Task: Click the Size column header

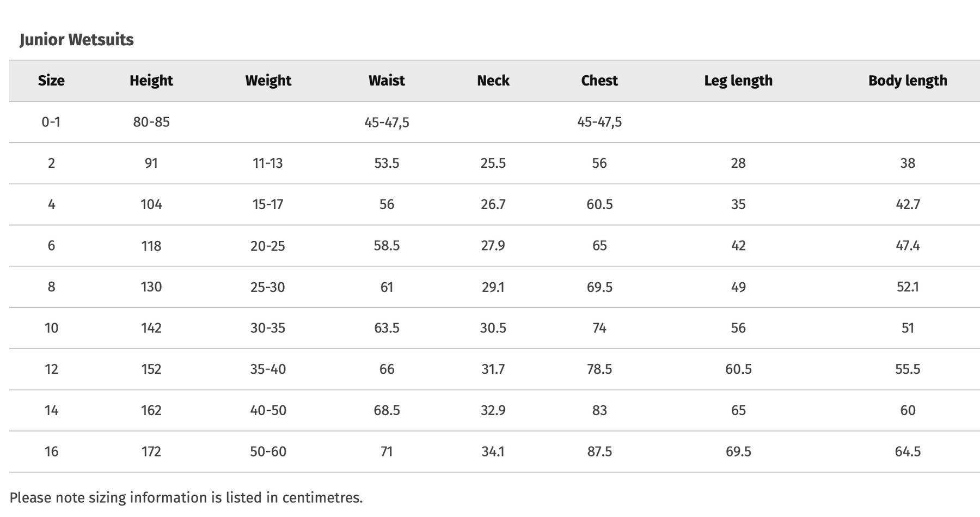Action: click(51, 81)
